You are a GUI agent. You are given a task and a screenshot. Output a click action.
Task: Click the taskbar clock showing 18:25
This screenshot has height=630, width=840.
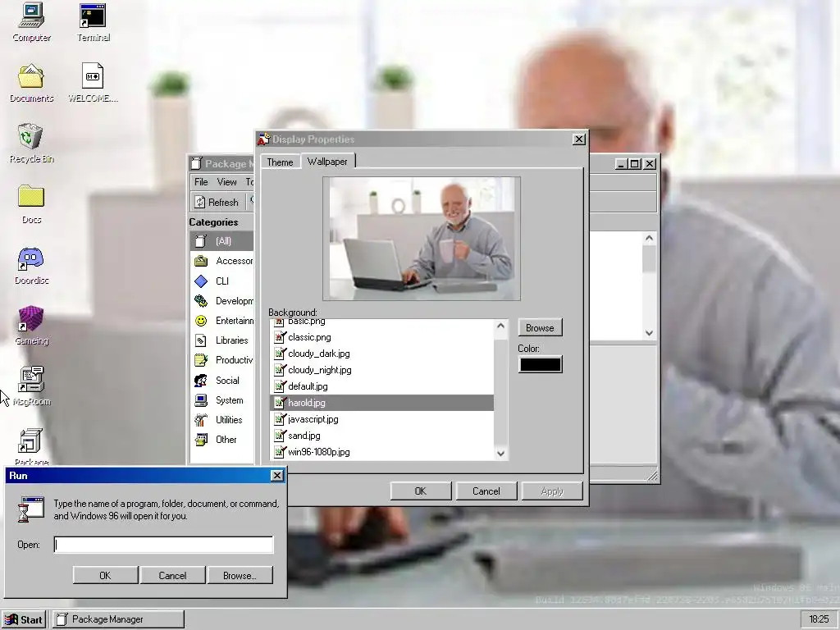(818, 619)
